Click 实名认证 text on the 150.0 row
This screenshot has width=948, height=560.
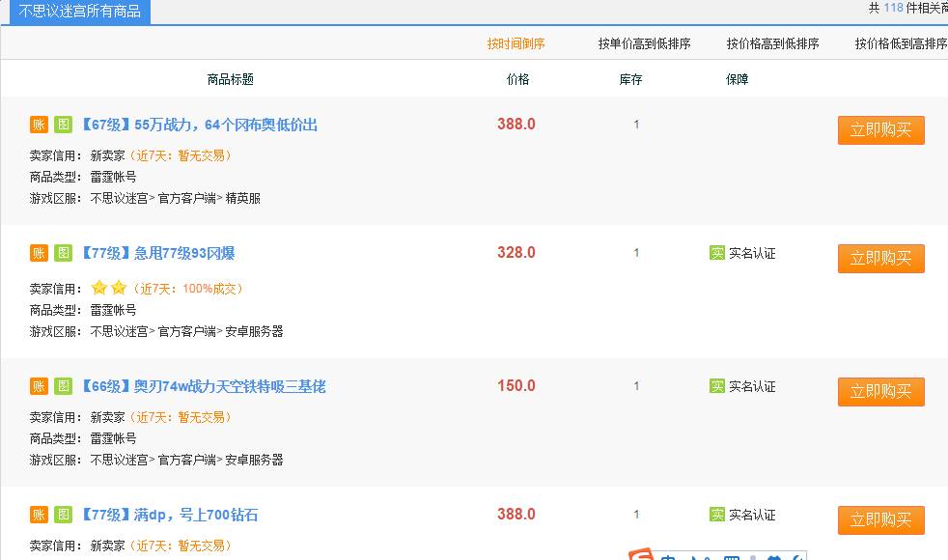(752, 386)
